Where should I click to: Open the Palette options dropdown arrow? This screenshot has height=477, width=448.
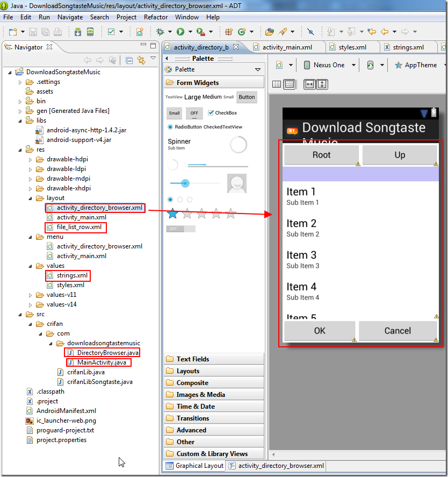pyautogui.click(x=258, y=69)
